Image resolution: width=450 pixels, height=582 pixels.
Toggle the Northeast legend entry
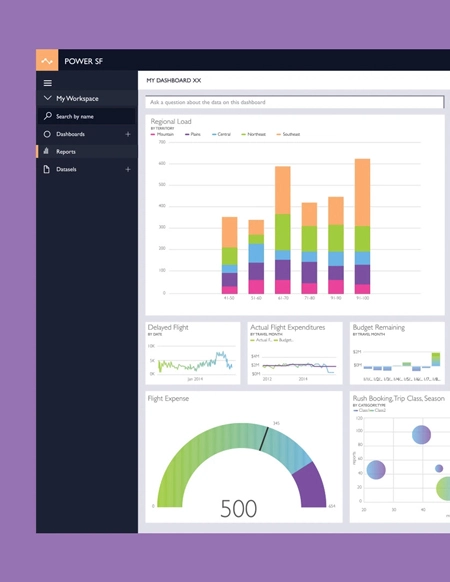254,134
